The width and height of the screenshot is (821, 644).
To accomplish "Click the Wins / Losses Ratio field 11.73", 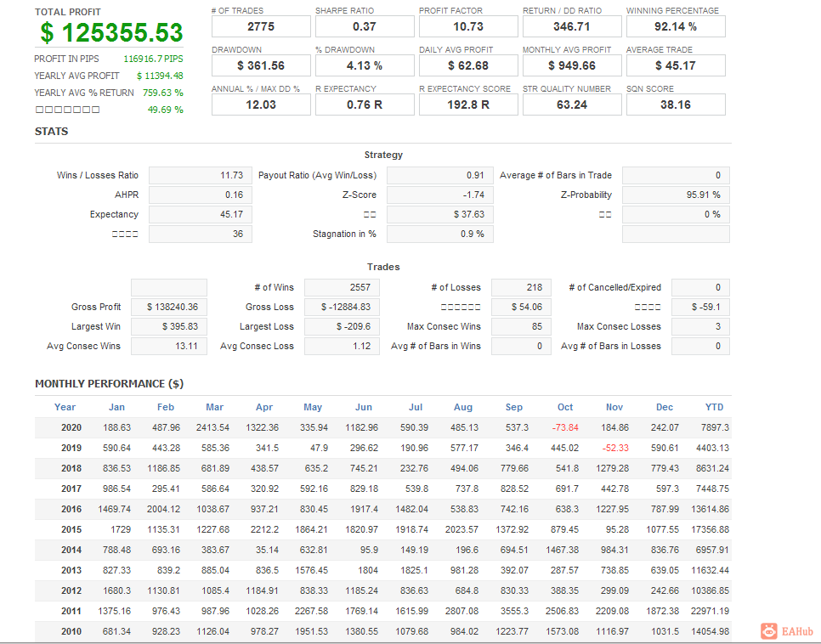I will (x=201, y=175).
